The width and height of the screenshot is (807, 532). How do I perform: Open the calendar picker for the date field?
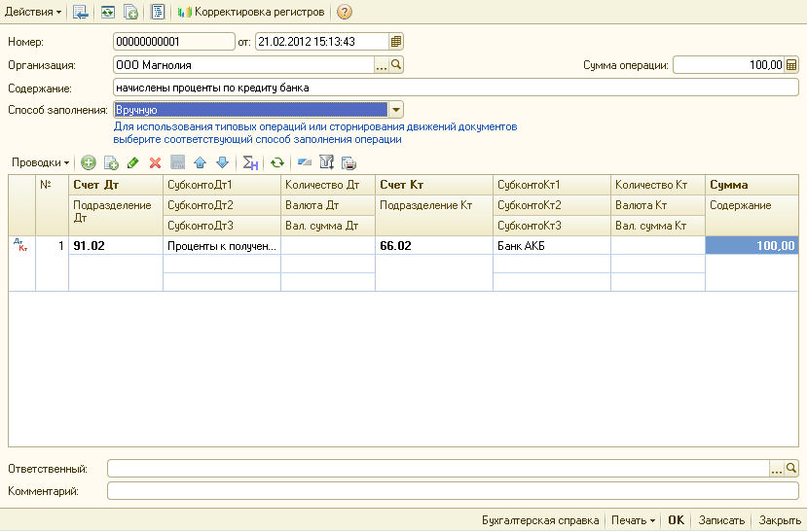[x=396, y=42]
